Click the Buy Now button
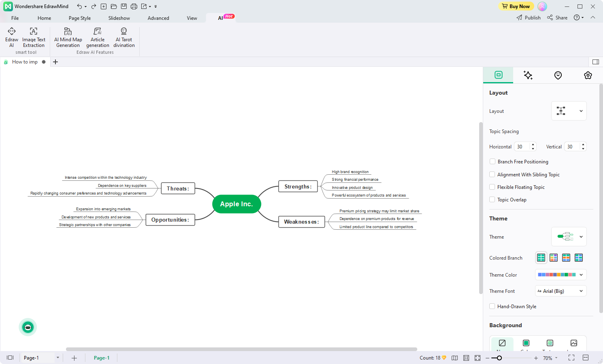Image resolution: width=603 pixels, height=364 pixels. tap(516, 6)
